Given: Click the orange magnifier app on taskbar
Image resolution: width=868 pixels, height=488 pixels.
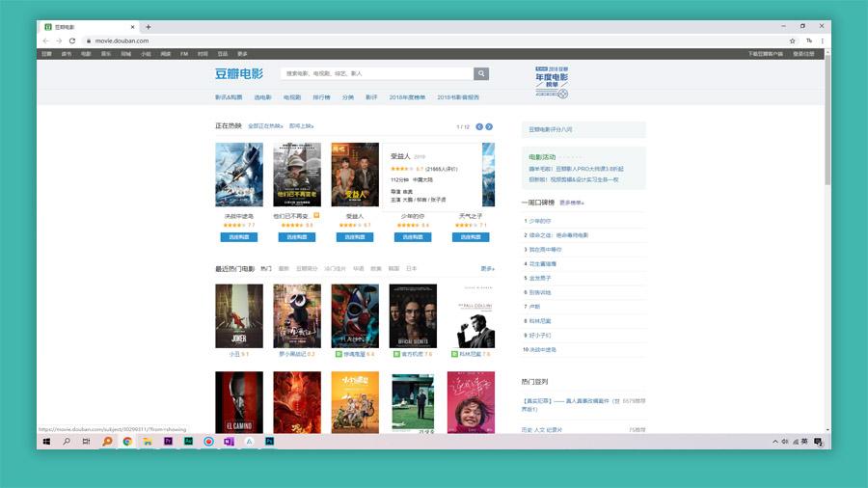Looking at the screenshot, I should point(107,442).
